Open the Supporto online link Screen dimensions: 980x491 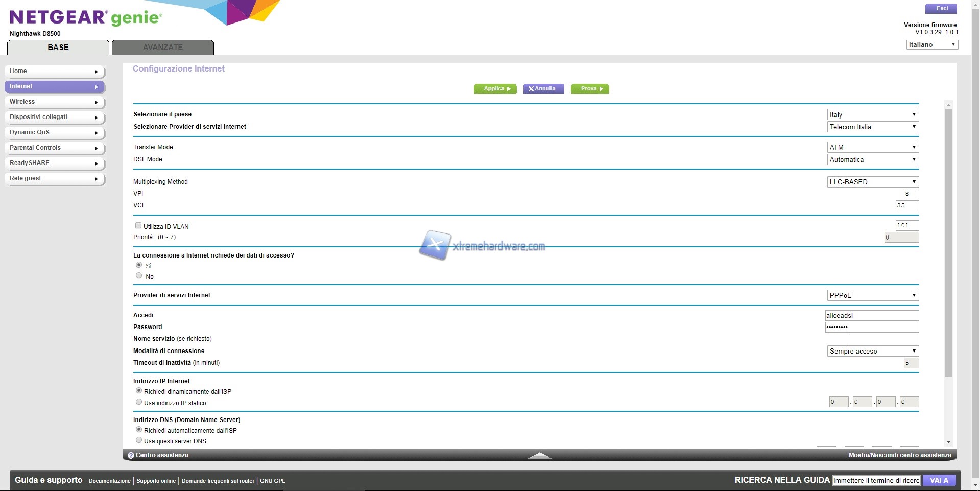tap(156, 481)
